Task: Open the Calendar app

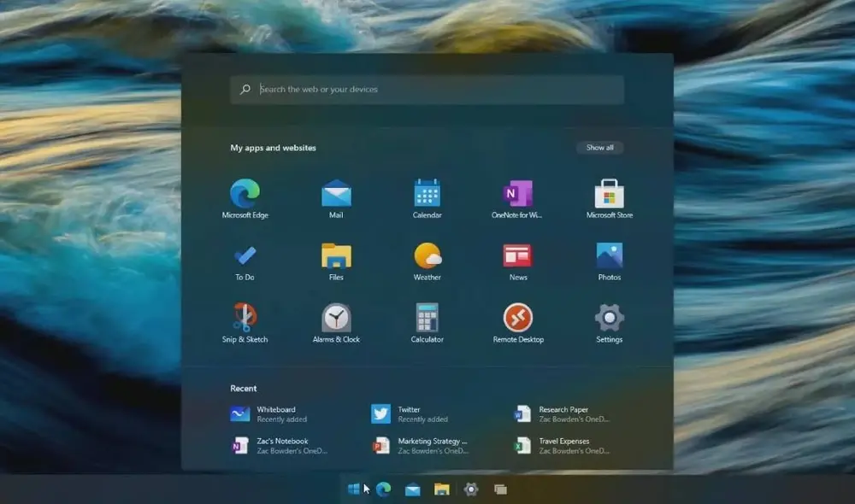Action: coord(427,195)
